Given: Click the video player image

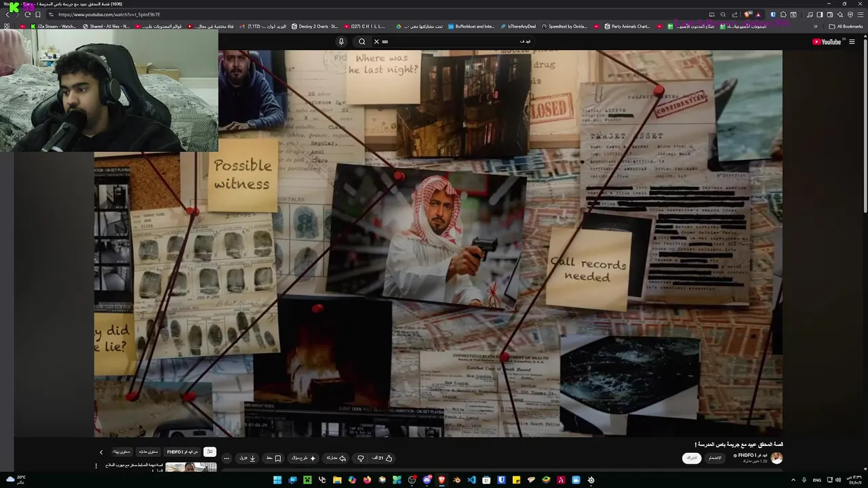Looking at the screenshot, I should coord(438,244).
